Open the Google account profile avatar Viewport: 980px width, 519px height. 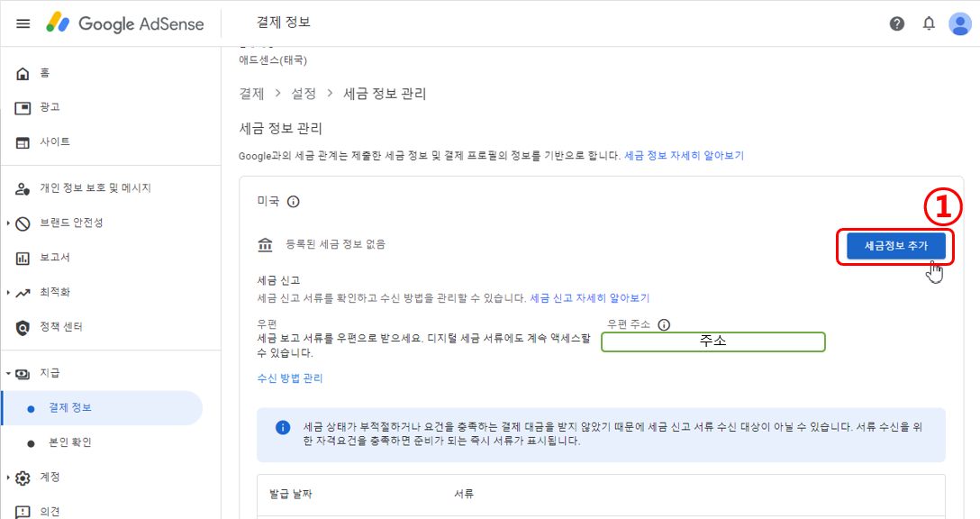(959, 23)
